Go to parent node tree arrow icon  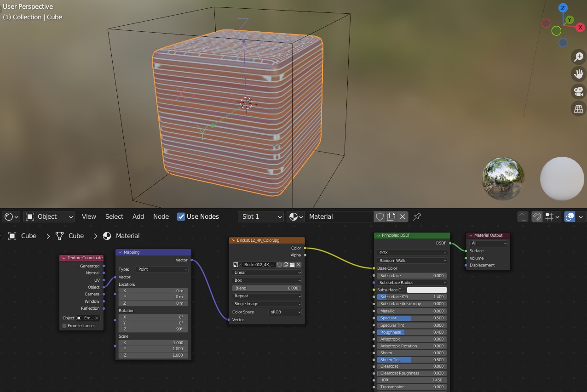(523, 216)
